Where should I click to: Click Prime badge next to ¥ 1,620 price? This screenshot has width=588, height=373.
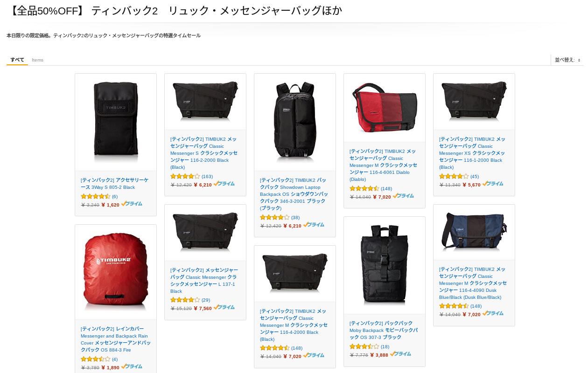pos(132,204)
